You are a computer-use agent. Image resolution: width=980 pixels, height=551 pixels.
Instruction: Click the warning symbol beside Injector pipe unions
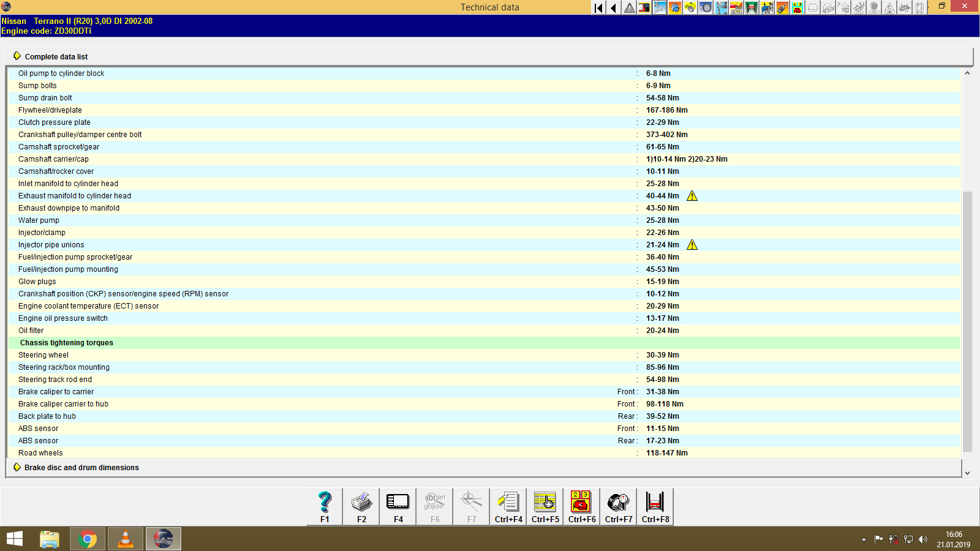click(692, 244)
